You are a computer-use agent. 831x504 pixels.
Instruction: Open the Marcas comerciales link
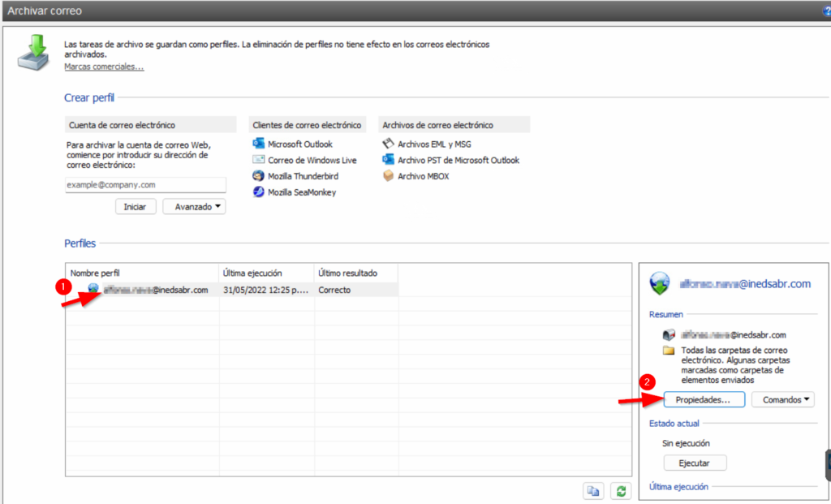tap(104, 67)
